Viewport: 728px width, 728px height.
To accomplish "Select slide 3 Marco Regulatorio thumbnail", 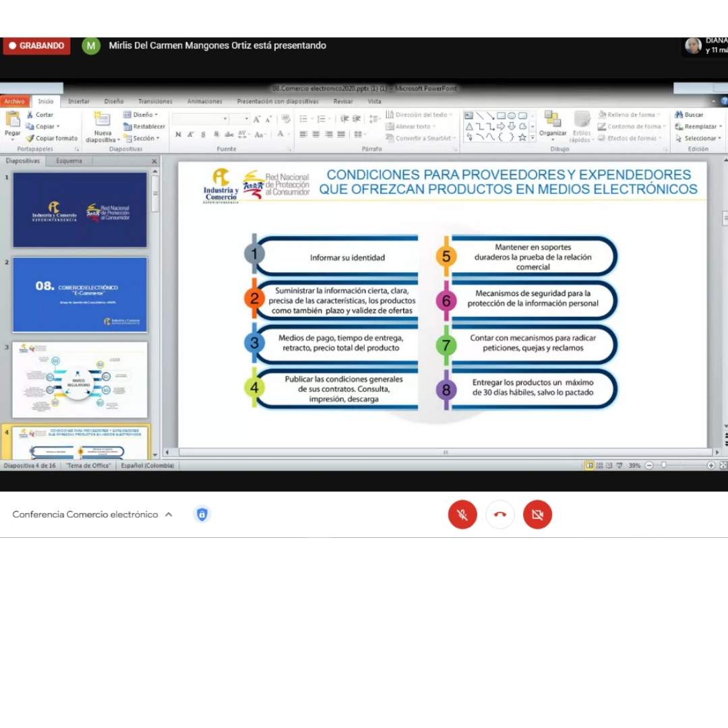I will (x=80, y=380).
